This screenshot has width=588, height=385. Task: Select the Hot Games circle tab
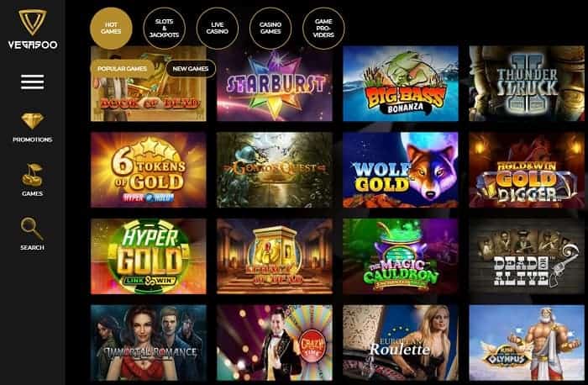click(x=111, y=29)
